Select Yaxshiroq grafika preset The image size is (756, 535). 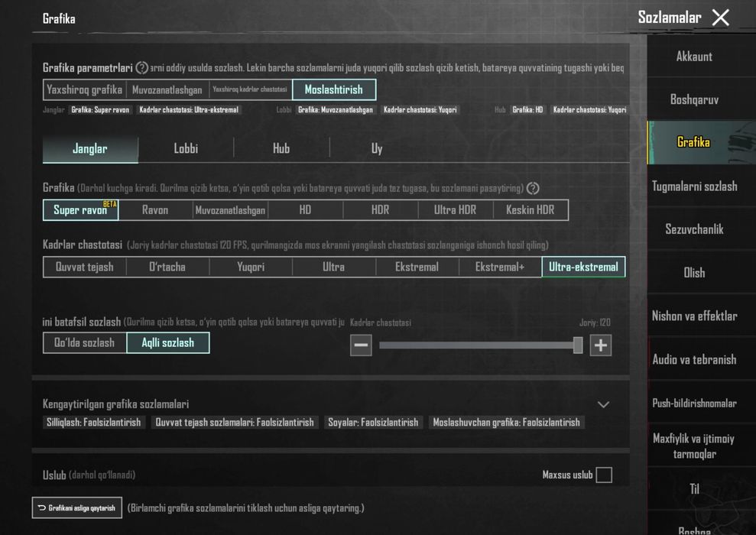84,89
